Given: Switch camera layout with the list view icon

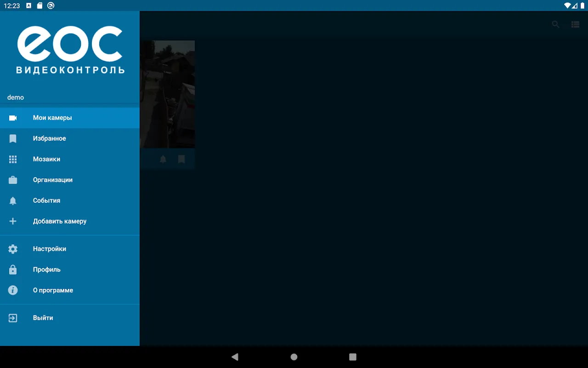Looking at the screenshot, I should pos(575,24).
